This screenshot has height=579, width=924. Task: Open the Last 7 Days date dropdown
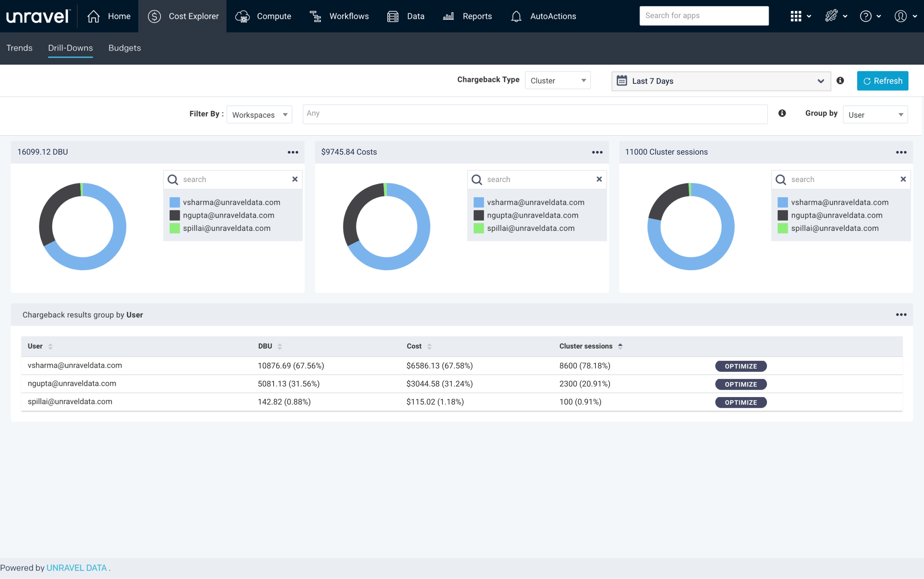click(x=721, y=81)
